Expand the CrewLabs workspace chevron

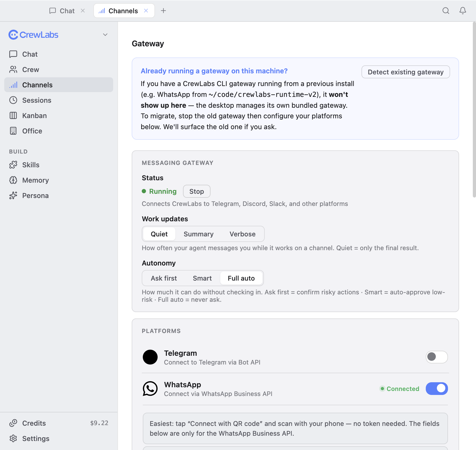[x=105, y=35]
